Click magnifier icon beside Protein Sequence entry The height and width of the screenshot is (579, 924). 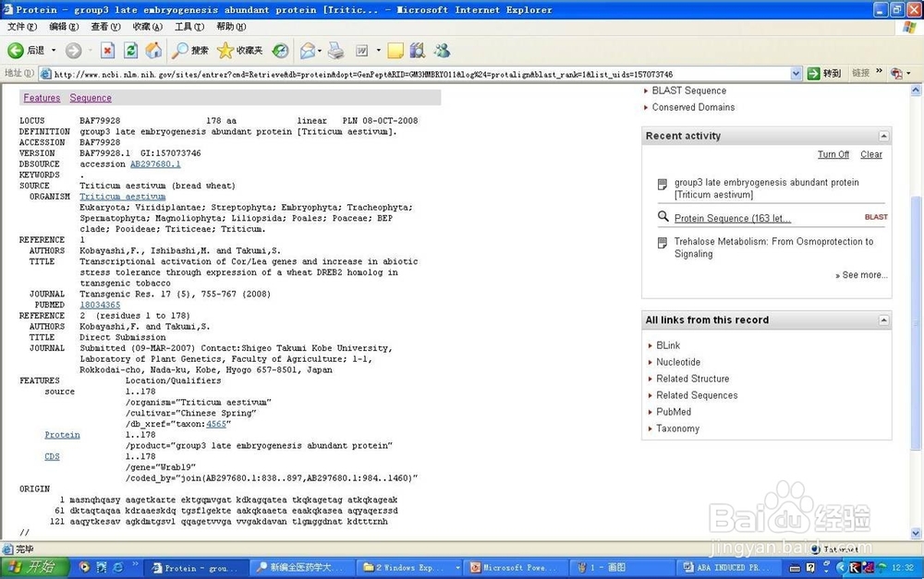[663, 217]
